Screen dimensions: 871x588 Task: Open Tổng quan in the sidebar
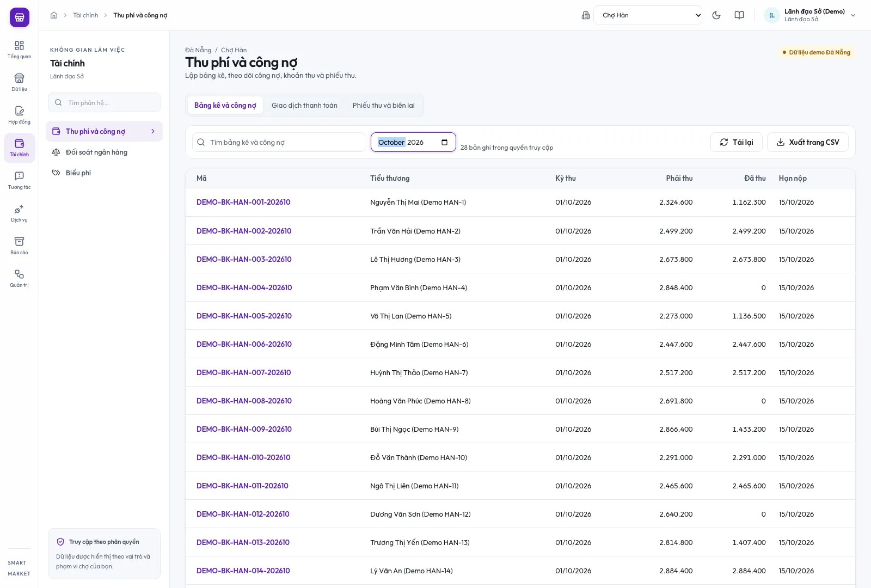pos(20,50)
